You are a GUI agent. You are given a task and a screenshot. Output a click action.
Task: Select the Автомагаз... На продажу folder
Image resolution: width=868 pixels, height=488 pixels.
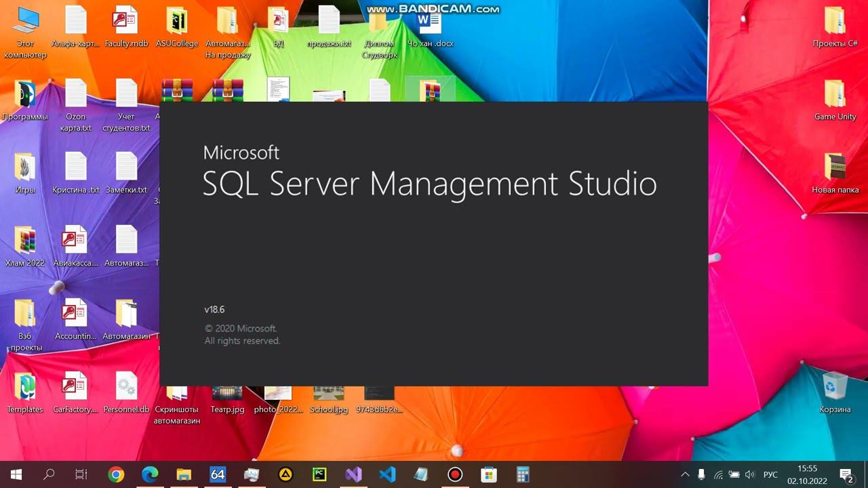(x=228, y=33)
